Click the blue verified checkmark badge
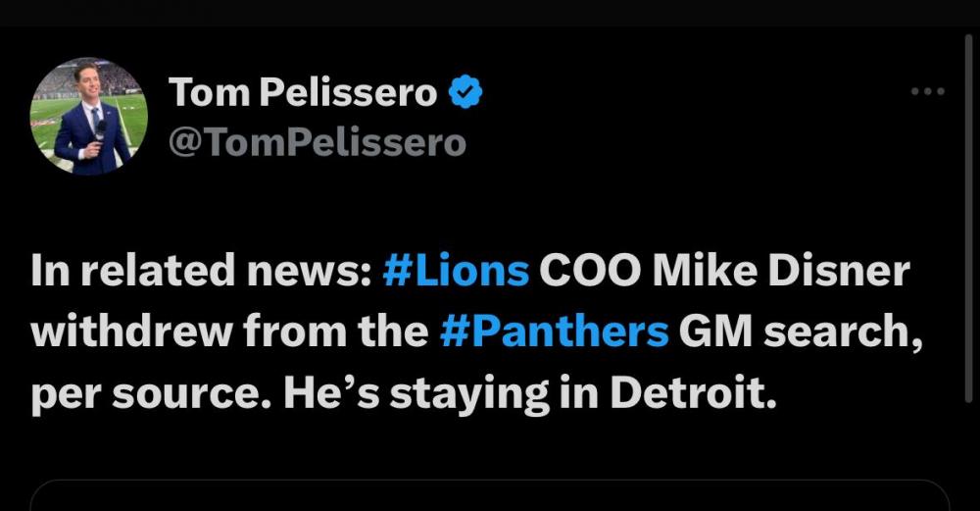Screen dimensions: 980x511 465,93
